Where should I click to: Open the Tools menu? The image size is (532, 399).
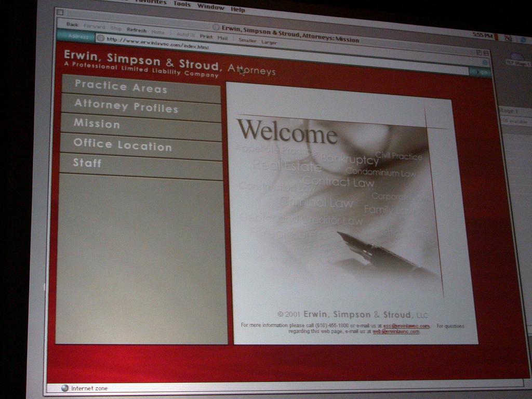coord(182,4)
